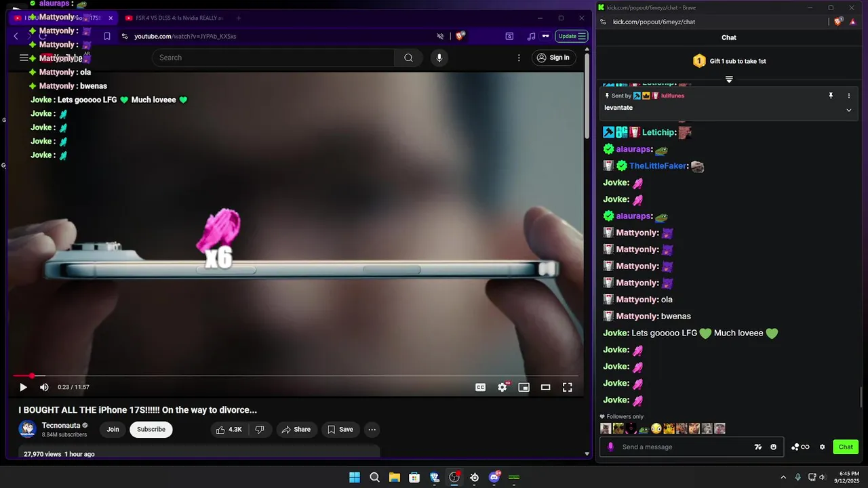The width and height of the screenshot is (868, 488).
Task: Open the browser media control music icon
Action: (x=531, y=36)
